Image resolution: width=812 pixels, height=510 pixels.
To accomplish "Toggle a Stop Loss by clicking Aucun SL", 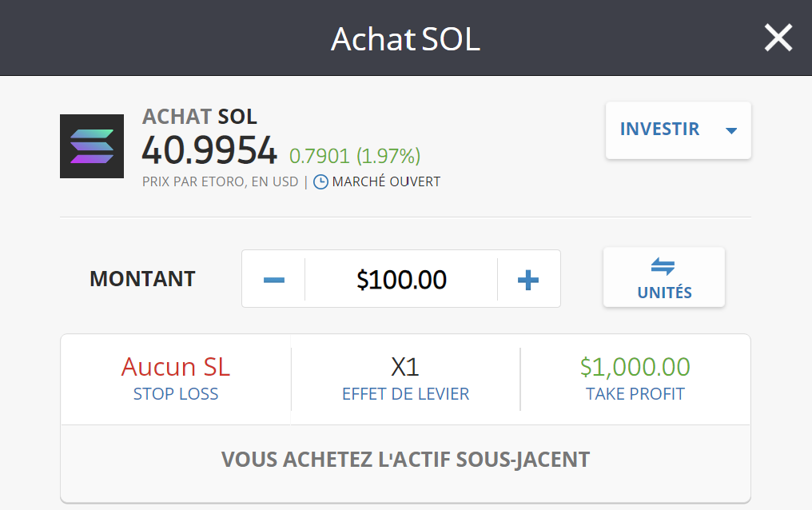I will [175, 367].
